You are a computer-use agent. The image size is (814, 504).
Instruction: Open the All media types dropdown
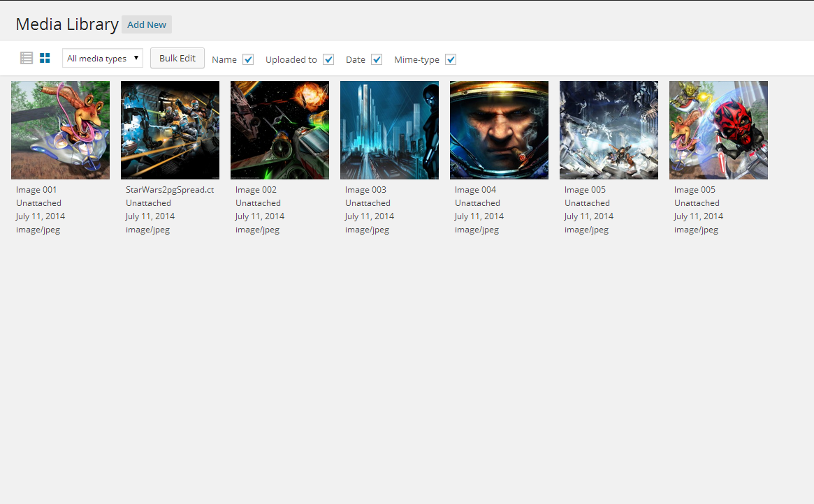coord(103,58)
